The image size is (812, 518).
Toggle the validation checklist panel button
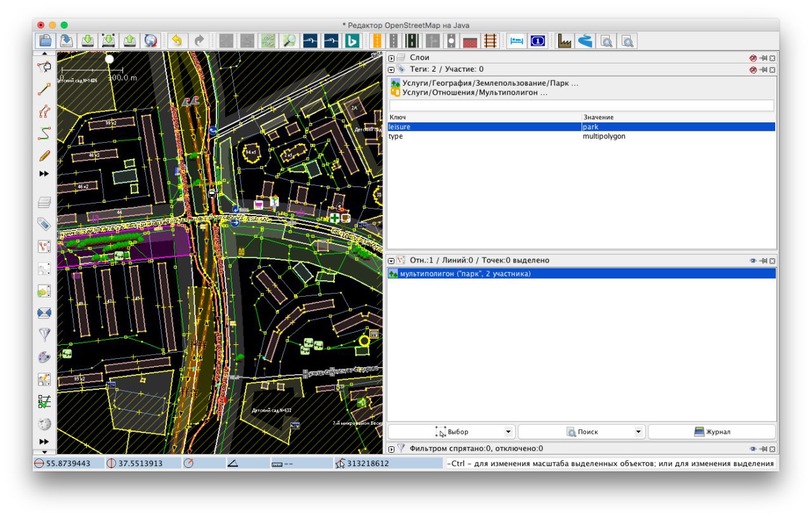44,402
